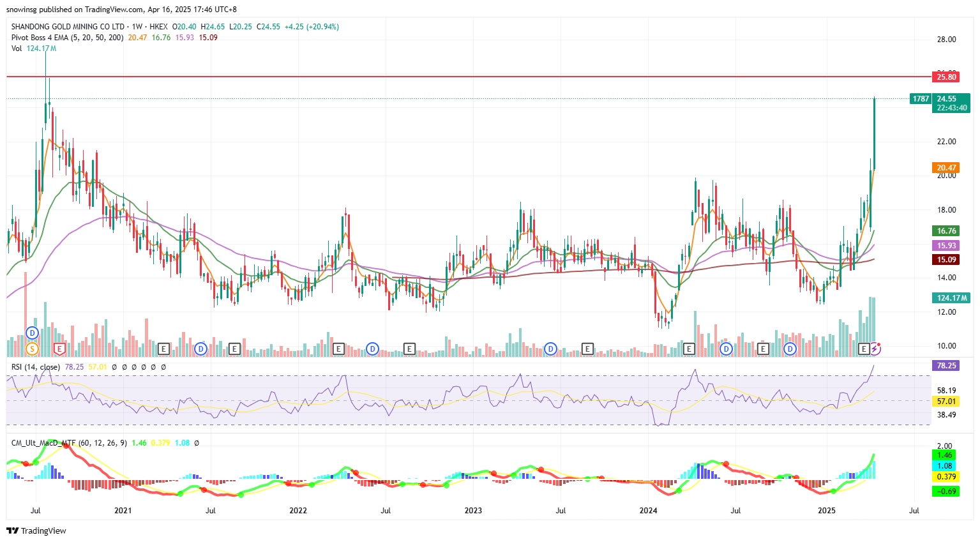Click the 2023 label on the time axis

click(x=473, y=511)
